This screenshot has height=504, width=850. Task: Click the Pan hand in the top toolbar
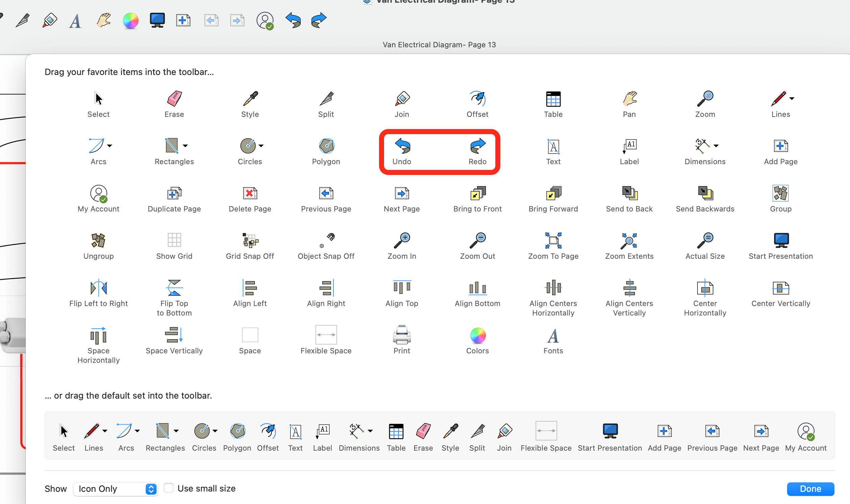tap(103, 20)
